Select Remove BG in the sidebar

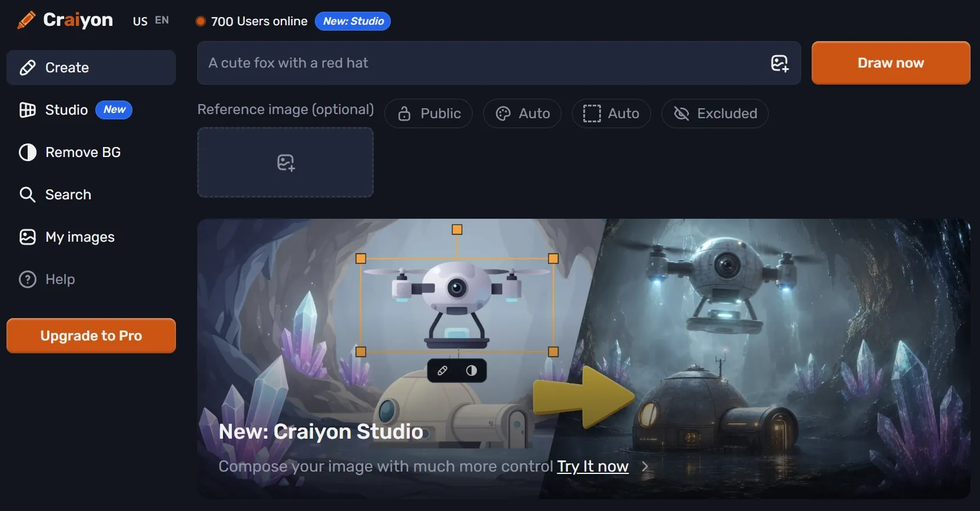pyautogui.click(x=91, y=152)
